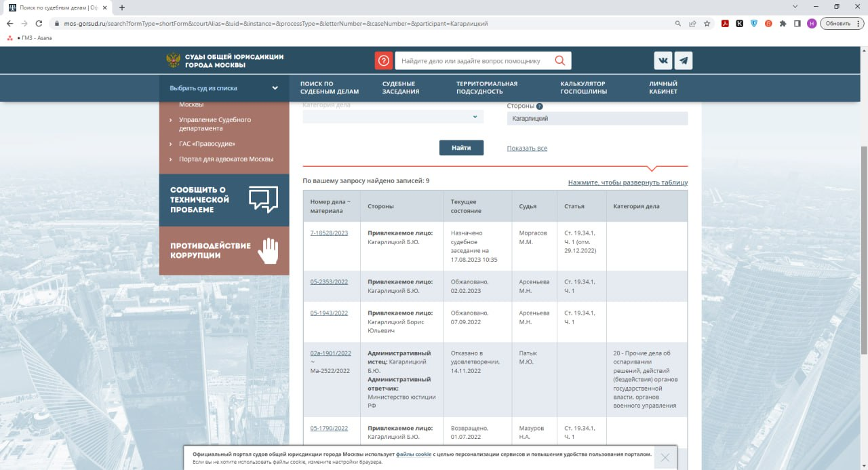Viewport: 868px width, 470px height.
Task: Go back to the previous page
Action: (x=9, y=23)
